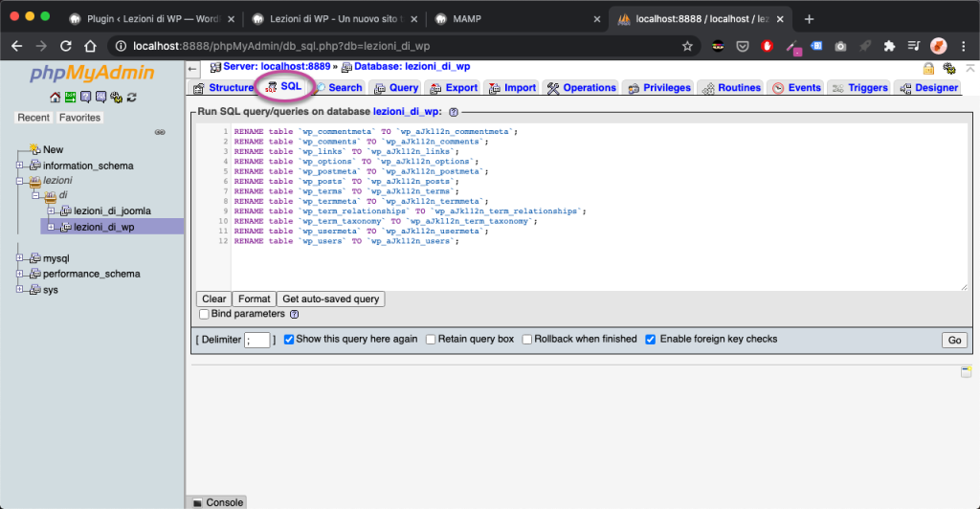Open Chrome three-dot menu

click(963, 46)
